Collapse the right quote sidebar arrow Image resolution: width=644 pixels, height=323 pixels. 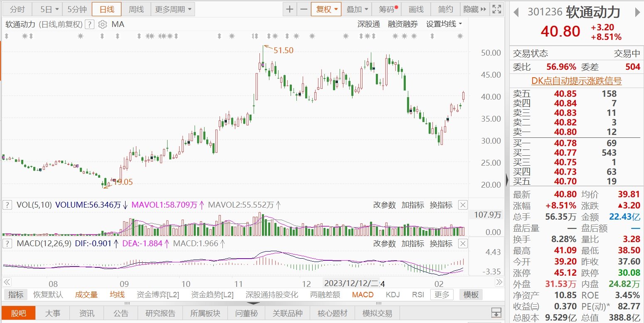tap(507, 180)
